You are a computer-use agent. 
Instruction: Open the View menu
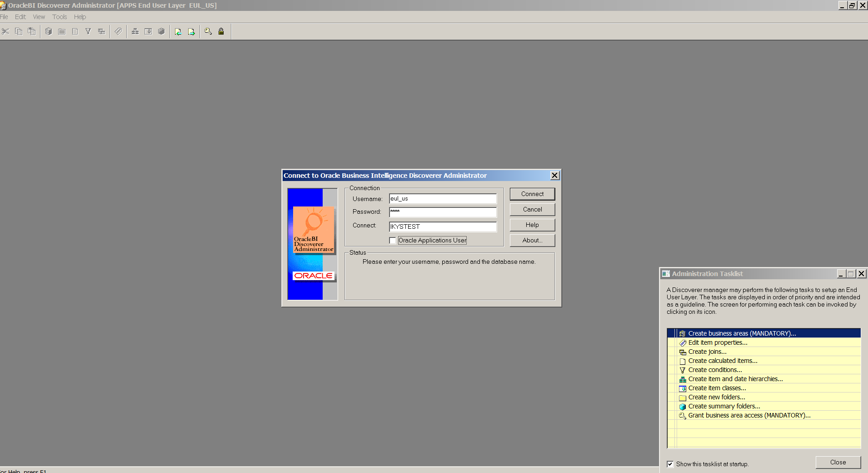(x=39, y=17)
